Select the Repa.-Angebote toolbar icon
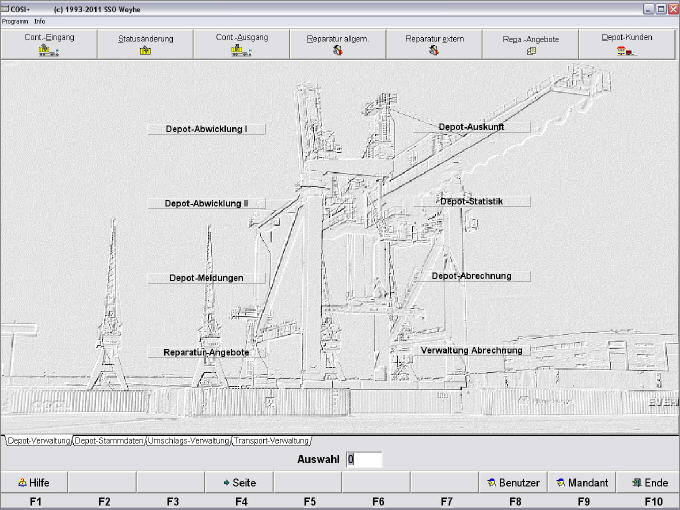 (530, 44)
